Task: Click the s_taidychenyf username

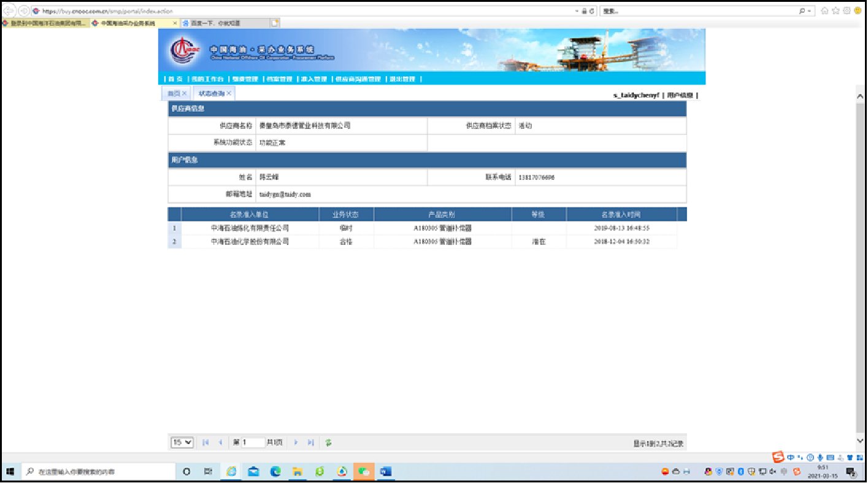Action: tap(636, 95)
